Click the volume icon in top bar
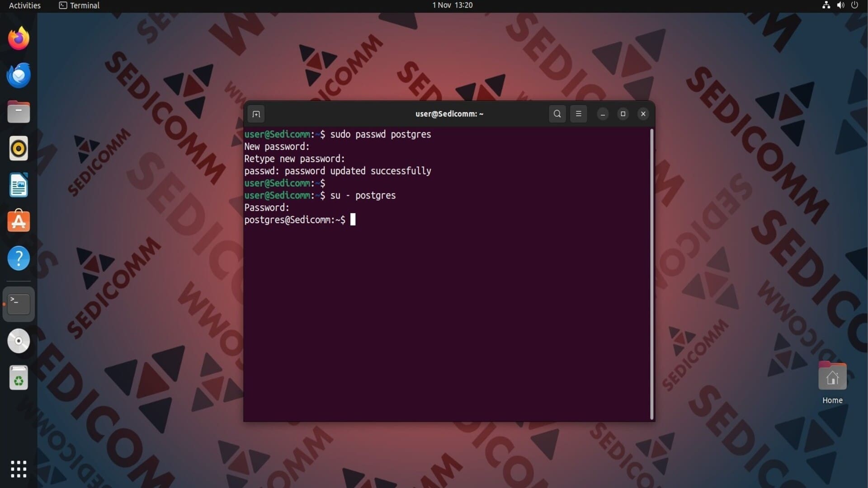This screenshot has height=488, width=868. click(x=840, y=5)
